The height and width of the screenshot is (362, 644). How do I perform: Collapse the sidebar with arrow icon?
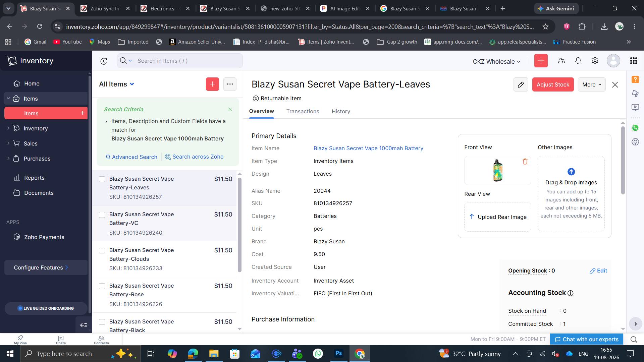(x=84, y=325)
